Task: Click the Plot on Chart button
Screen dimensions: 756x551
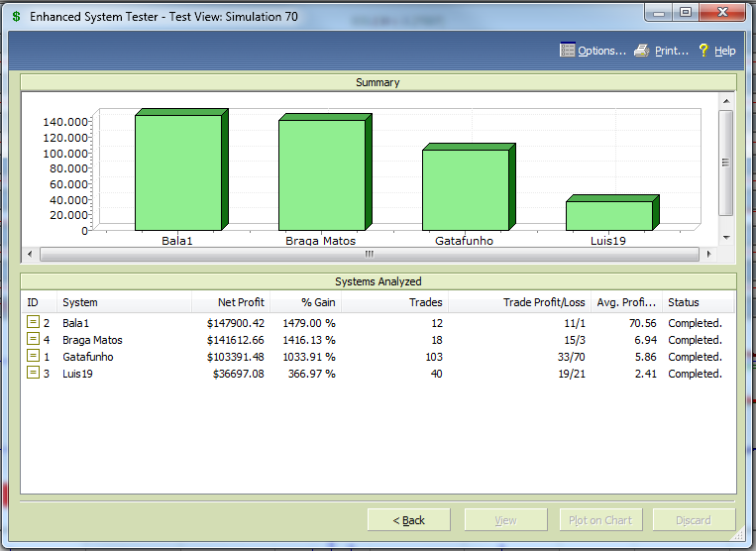Action: (x=600, y=520)
